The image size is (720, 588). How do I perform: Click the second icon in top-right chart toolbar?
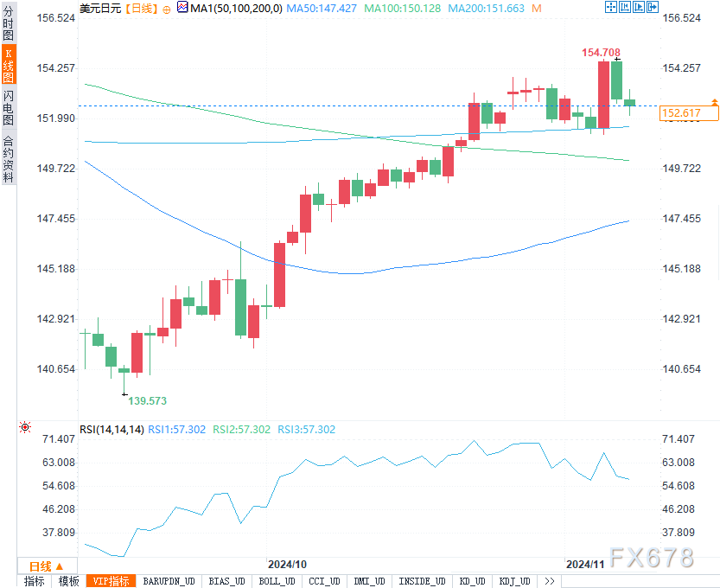click(625, 8)
